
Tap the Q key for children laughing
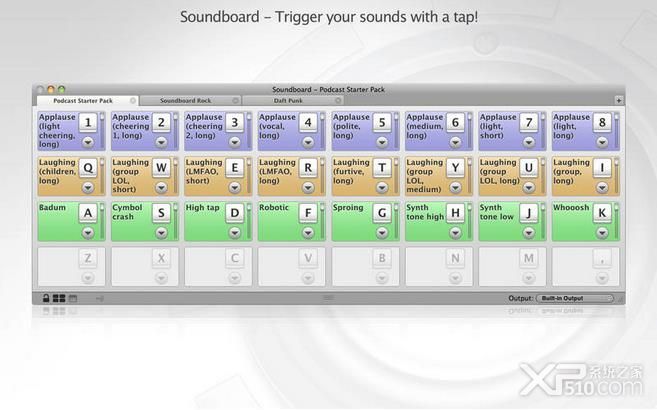(88, 168)
